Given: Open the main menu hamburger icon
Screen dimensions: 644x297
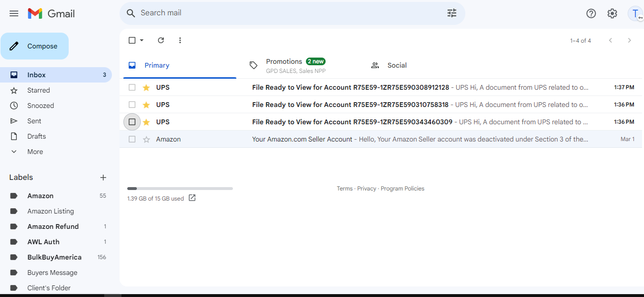Looking at the screenshot, I should click(14, 13).
